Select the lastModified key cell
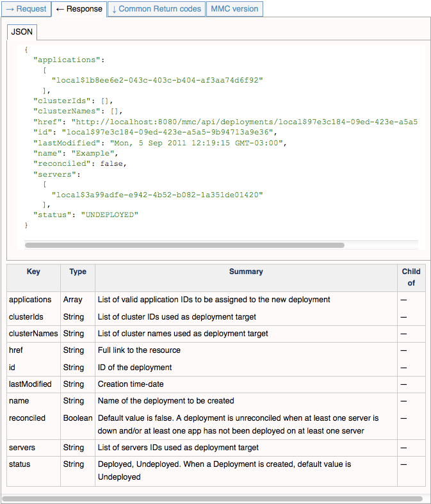The height and width of the screenshot is (504, 431). tap(30, 384)
